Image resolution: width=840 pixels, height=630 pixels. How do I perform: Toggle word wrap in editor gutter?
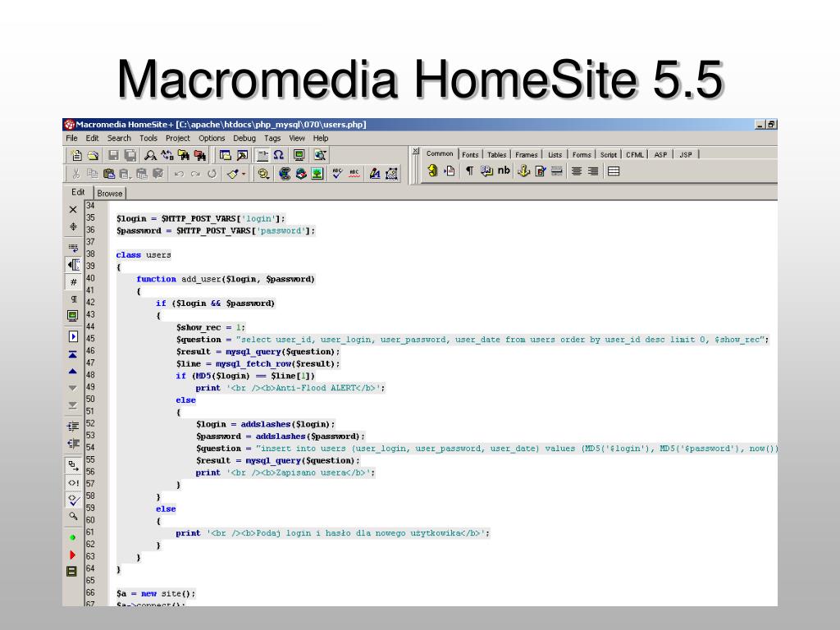click(73, 248)
